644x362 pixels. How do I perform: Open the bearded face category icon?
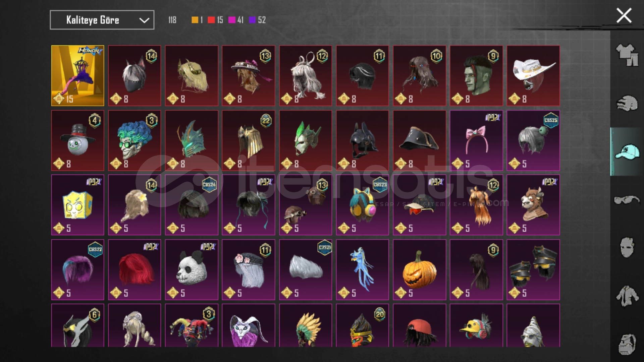pyautogui.click(x=627, y=344)
